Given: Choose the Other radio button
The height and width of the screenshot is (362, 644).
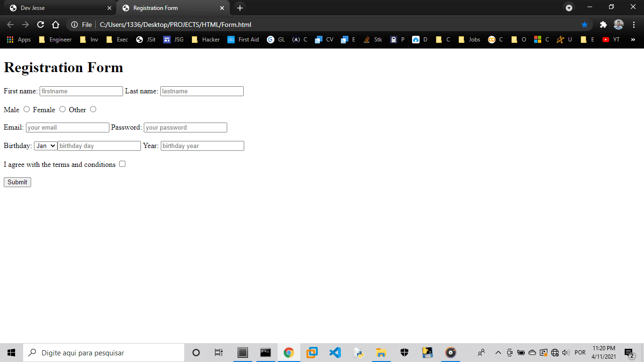Looking at the screenshot, I should [93, 109].
